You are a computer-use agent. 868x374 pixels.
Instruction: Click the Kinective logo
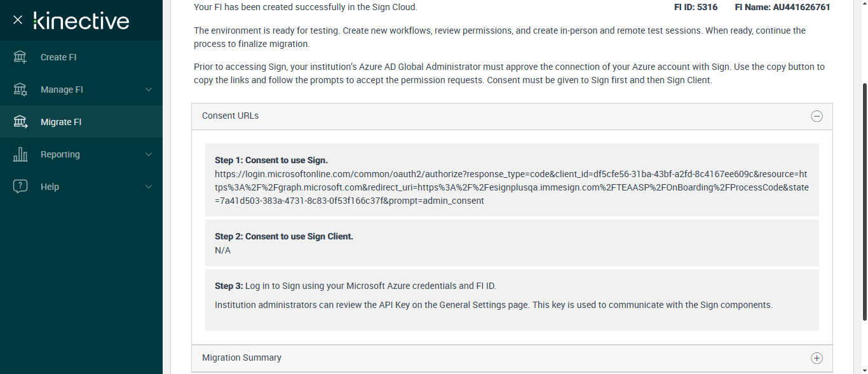coord(81,20)
